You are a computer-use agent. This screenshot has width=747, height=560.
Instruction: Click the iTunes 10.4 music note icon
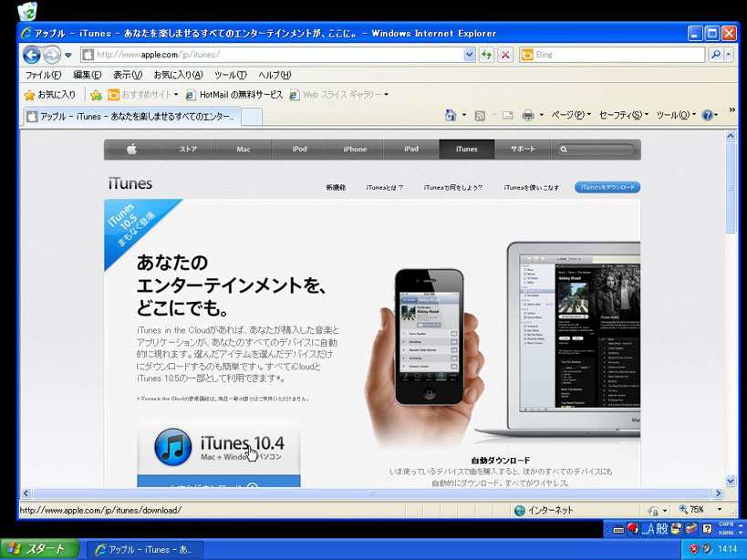(173, 447)
